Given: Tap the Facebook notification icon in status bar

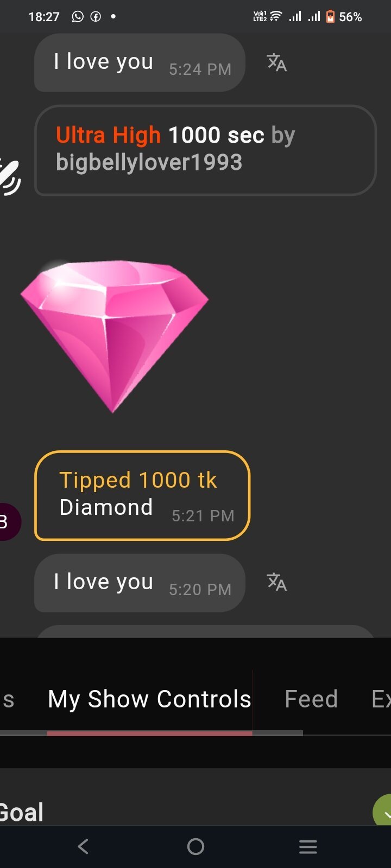Looking at the screenshot, I should 96,17.
